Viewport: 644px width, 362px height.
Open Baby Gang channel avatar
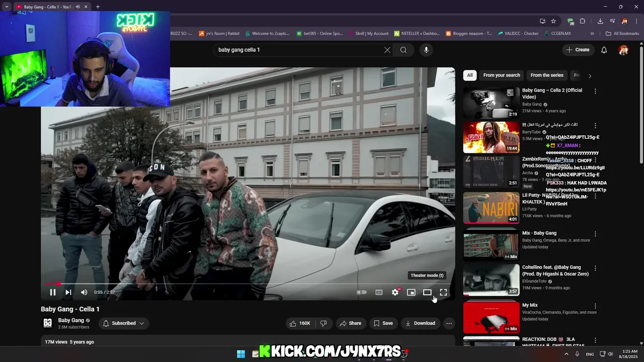click(47, 323)
